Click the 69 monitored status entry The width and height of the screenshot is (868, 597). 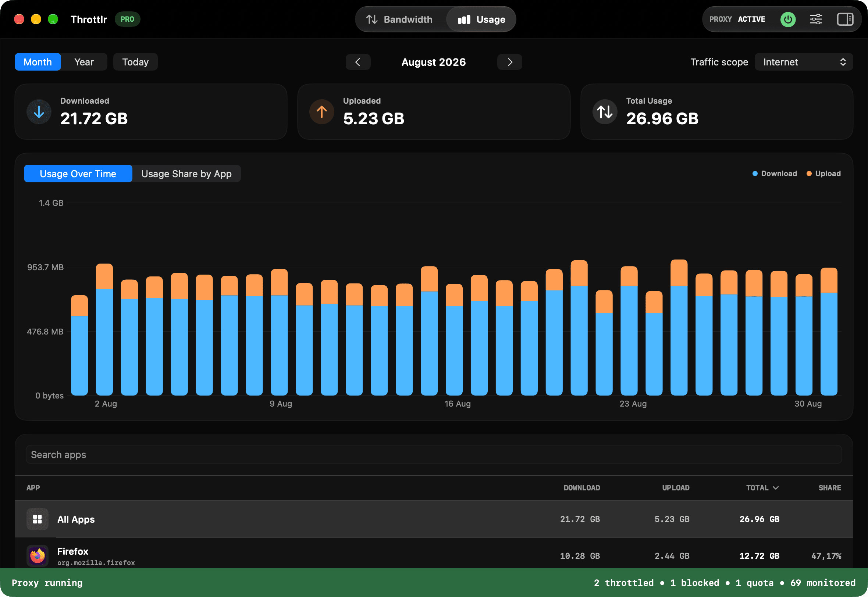(823, 583)
